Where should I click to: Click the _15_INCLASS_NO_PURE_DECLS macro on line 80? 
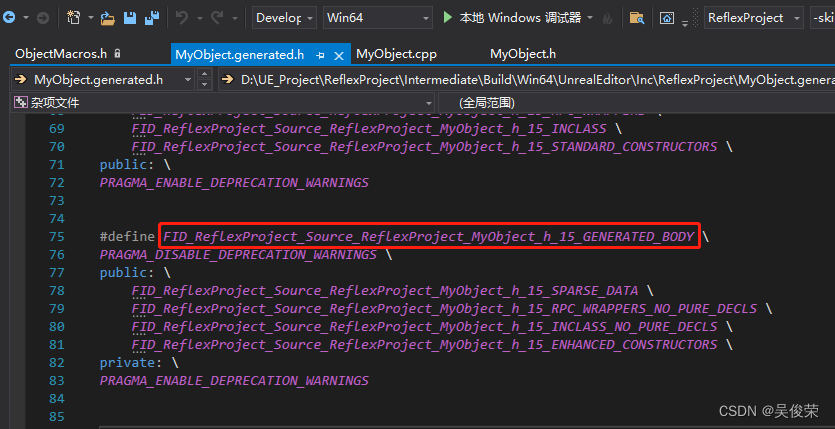[x=424, y=327]
